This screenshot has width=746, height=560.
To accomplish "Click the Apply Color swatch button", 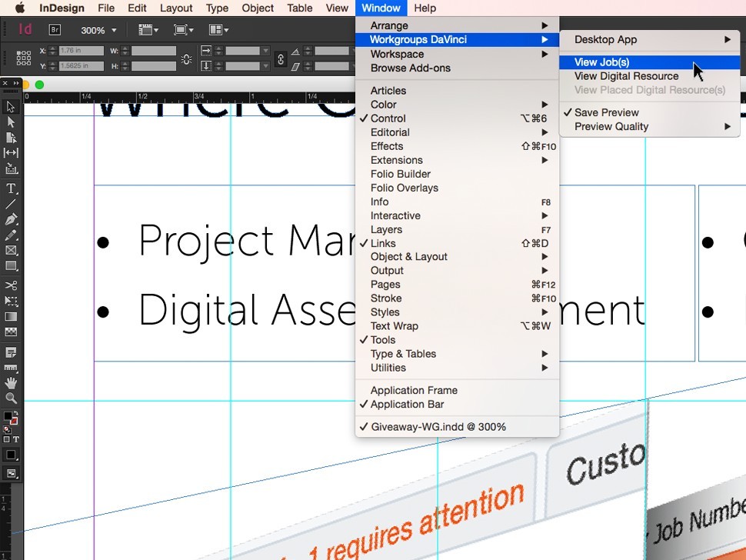I will (11, 455).
